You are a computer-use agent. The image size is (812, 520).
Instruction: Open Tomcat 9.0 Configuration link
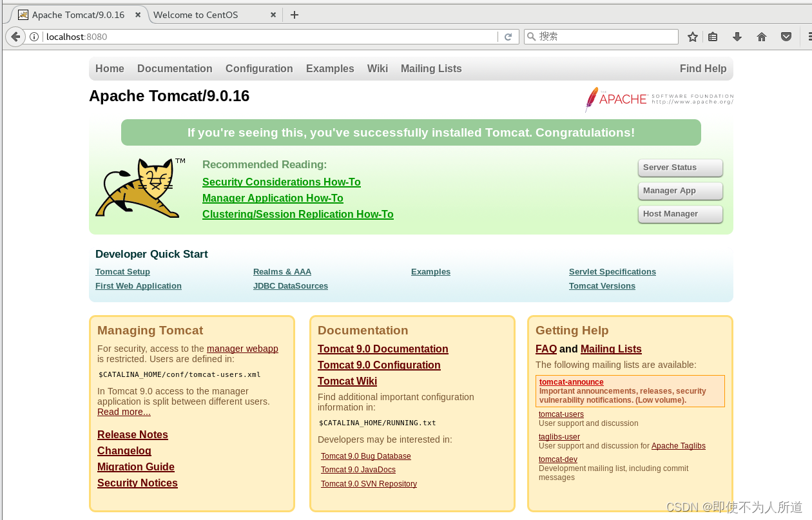tap(379, 365)
